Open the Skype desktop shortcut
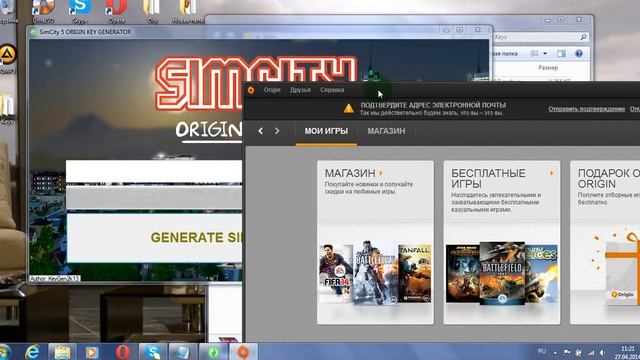This screenshot has height=360, width=640. coord(80,10)
